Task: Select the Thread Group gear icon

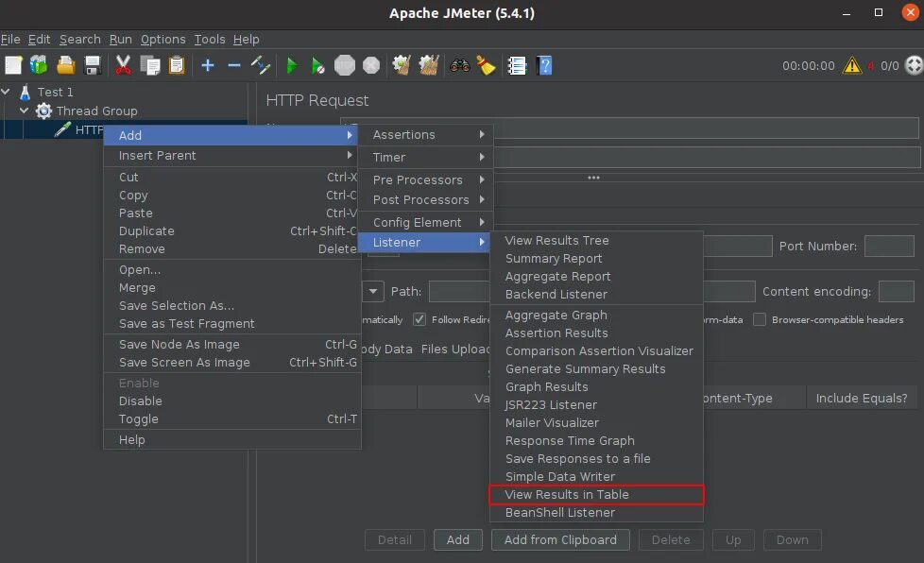Action: (x=43, y=111)
